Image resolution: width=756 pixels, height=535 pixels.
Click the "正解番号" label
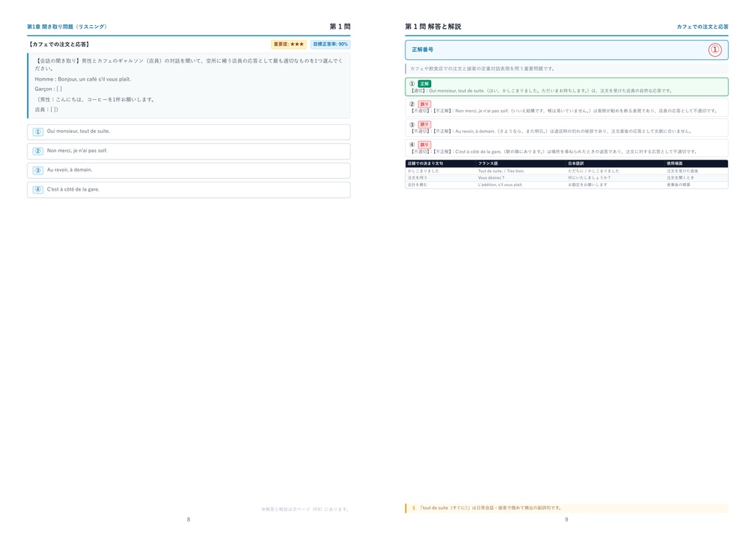422,50
